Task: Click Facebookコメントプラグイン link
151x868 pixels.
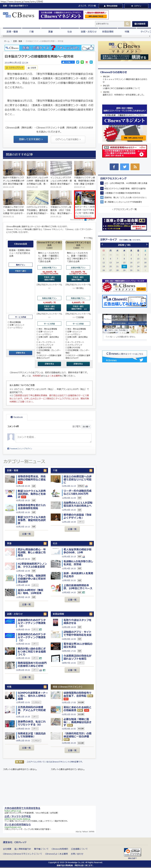Action: coord(21,448)
